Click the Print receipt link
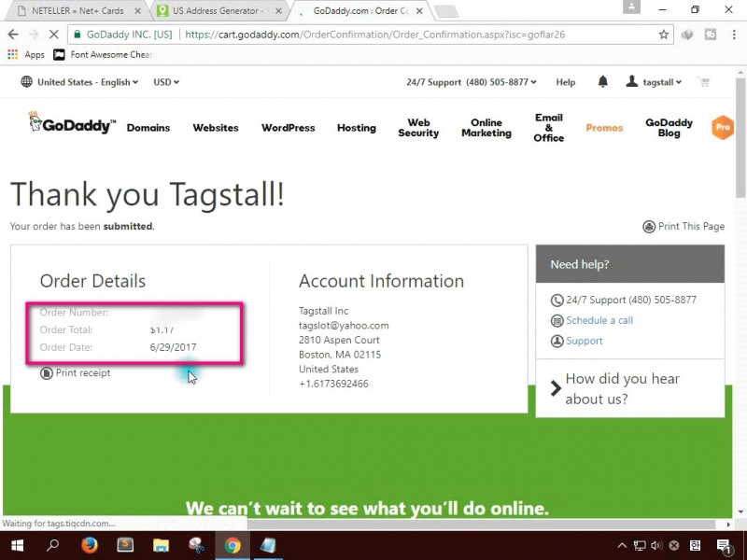 (x=76, y=372)
